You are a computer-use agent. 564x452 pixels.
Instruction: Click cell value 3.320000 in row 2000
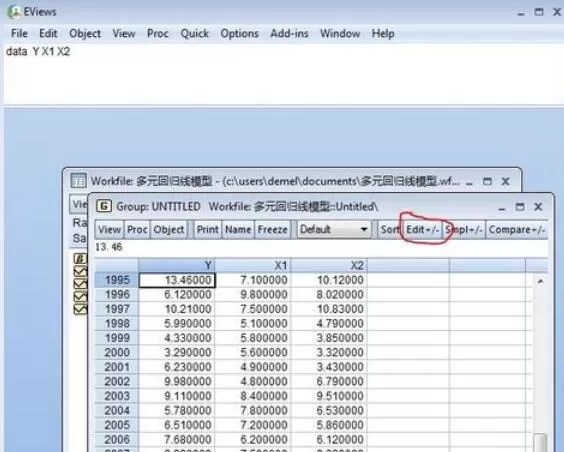(329, 352)
